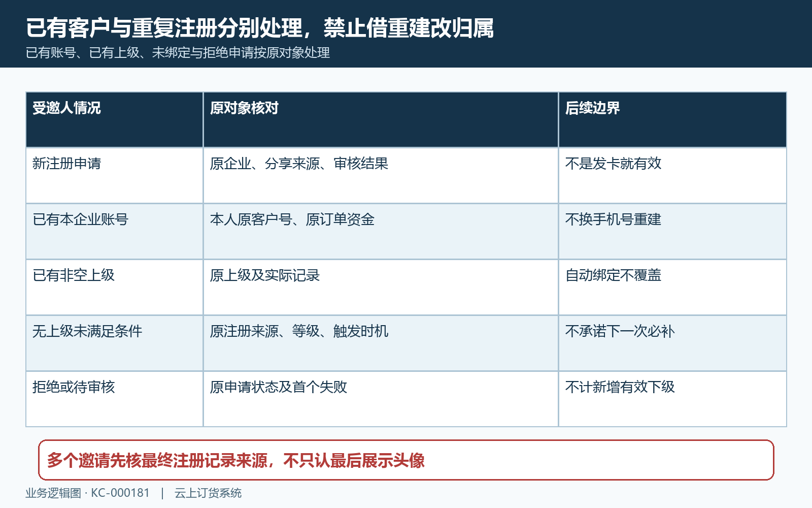
Task: Select the cell 不换手机号重建
Action: [x=672, y=232]
